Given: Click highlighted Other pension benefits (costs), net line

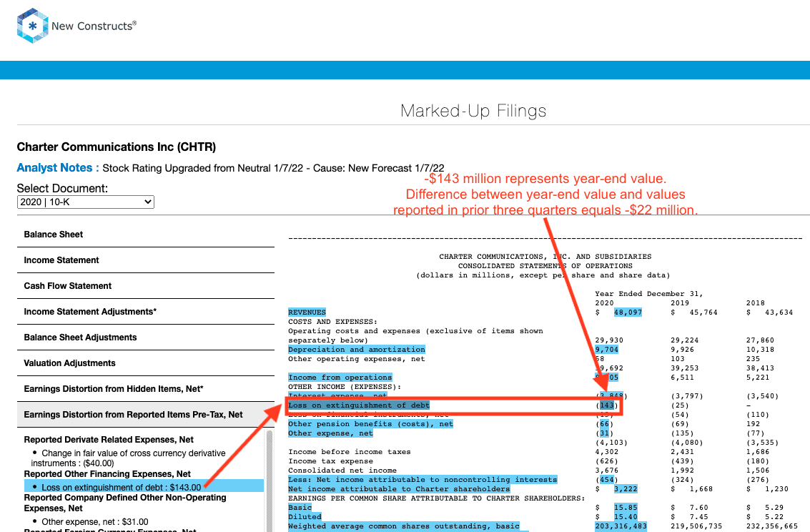Looking at the screenshot, I should tap(370, 424).
